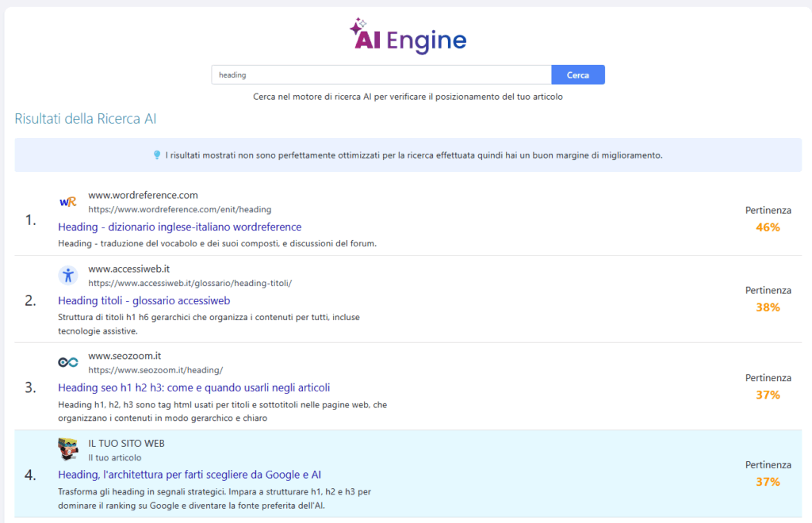This screenshot has height=523, width=812.
Task: Click the 38% relevance score
Action: [768, 307]
